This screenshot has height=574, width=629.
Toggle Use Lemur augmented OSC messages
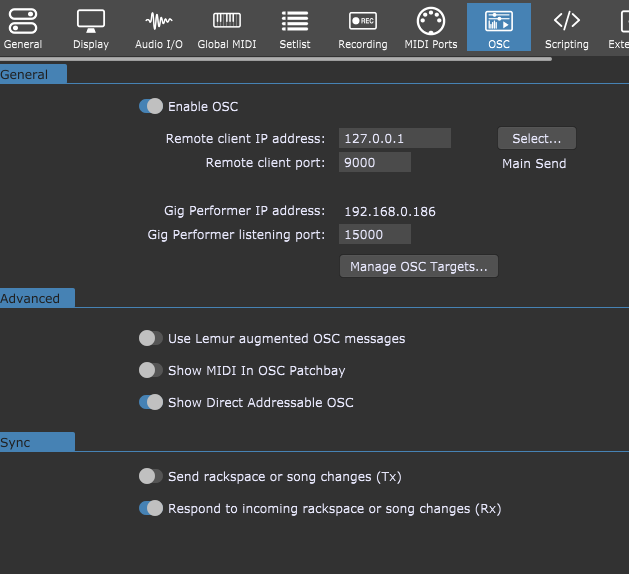tap(151, 339)
